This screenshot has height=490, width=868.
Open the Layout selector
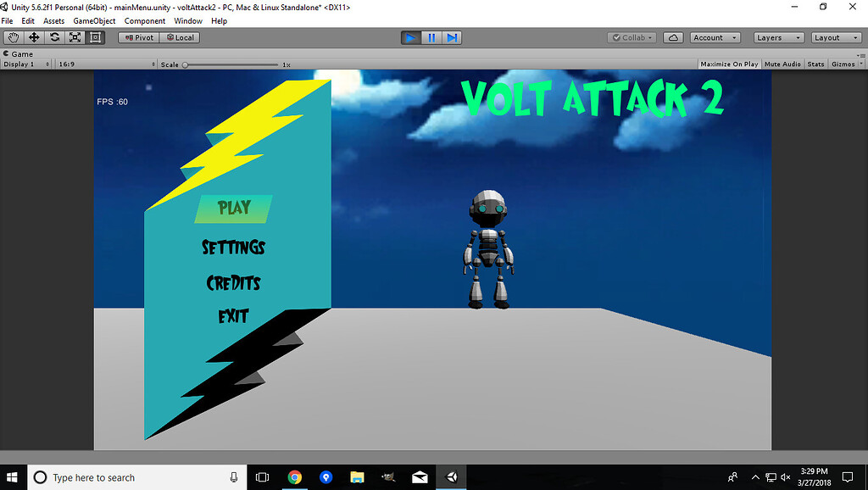click(835, 37)
